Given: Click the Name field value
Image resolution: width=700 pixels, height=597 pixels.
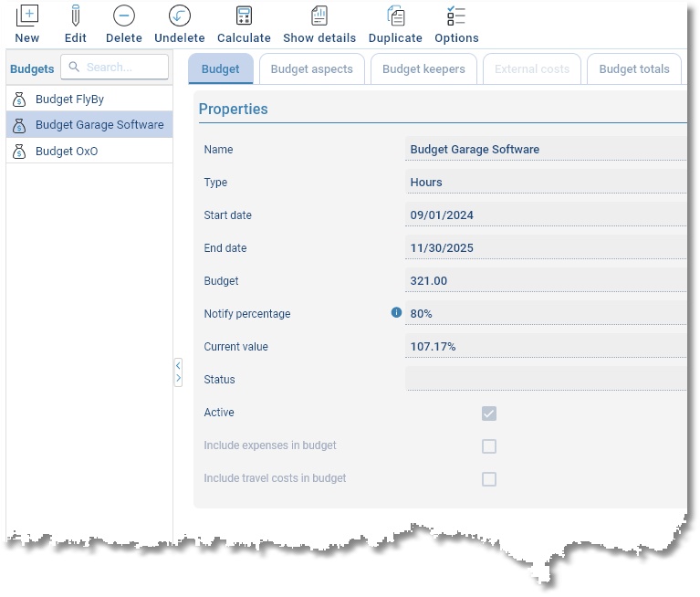Looking at the screenshot, I should (x=546, y=149).
